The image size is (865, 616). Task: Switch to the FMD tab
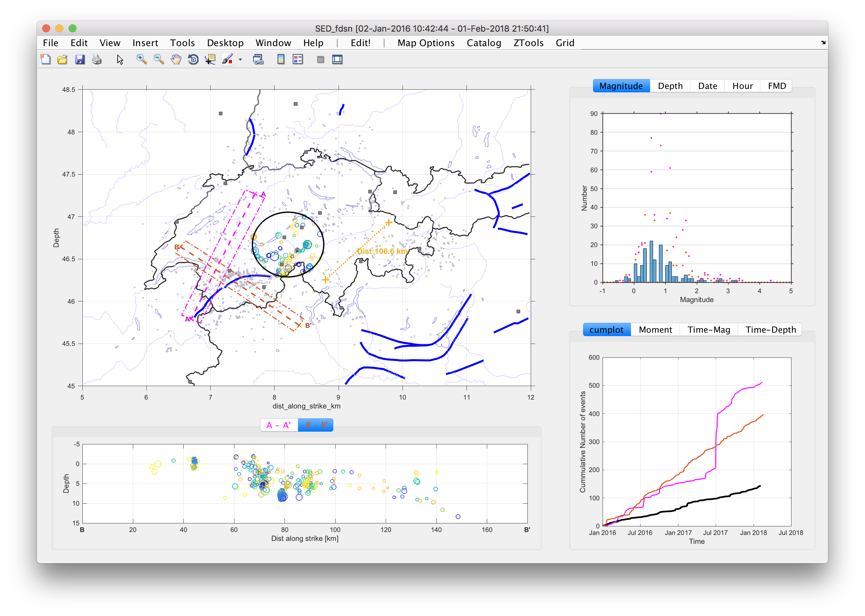pos(777,86)
